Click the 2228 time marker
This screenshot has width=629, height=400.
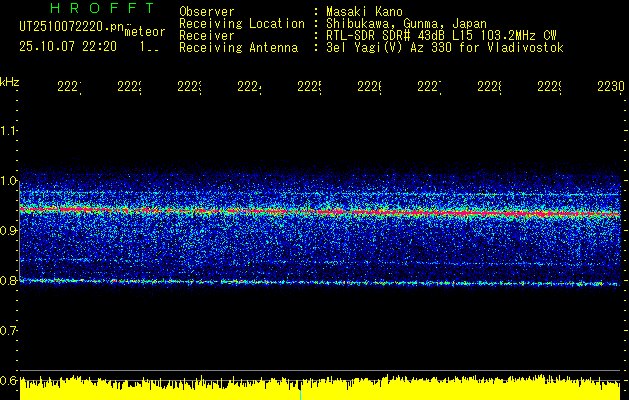489,87
